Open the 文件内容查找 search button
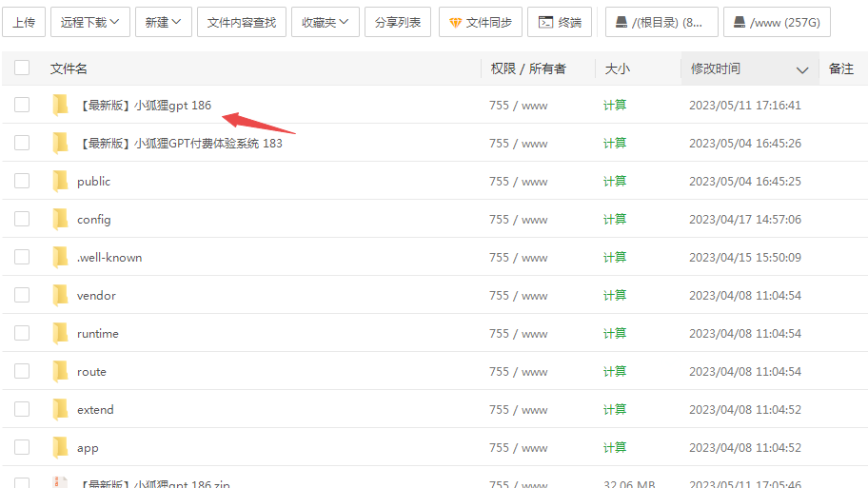Viewport: 868px width, 488px height. click(241, 22)
